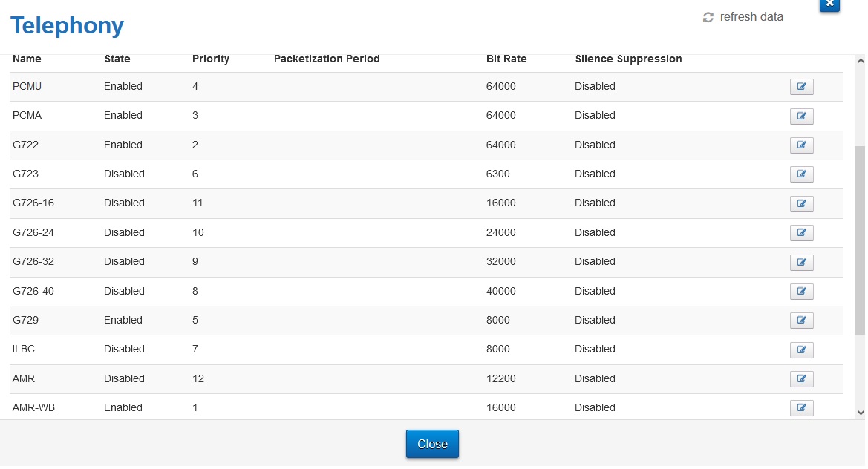
Task: Click the refresh arrows icon
Action: (x=708, y=18)
